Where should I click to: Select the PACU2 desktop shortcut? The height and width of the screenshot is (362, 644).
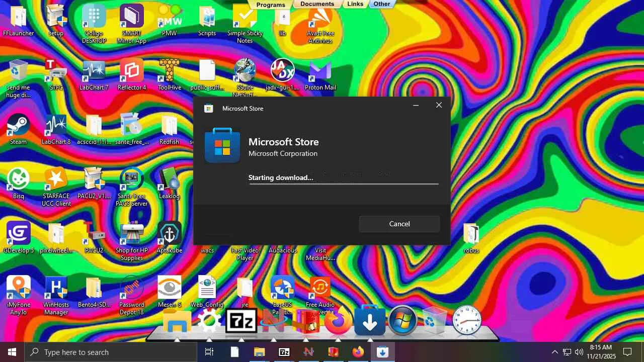(94, 238)
